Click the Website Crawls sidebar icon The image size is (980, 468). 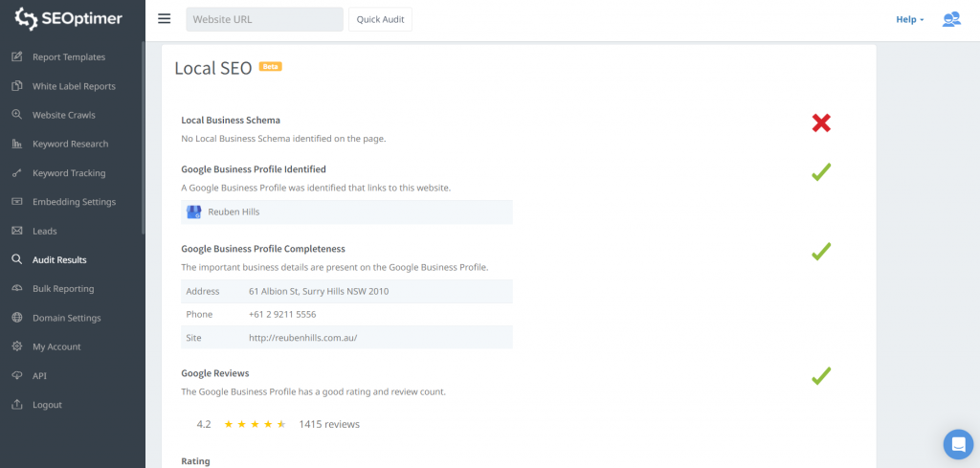tap(17, 115)
